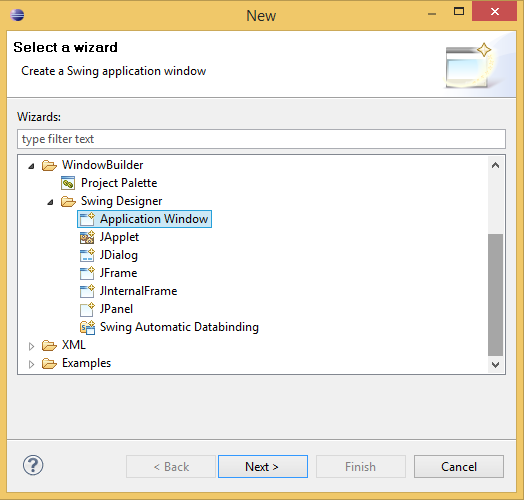This screenshot has height=500, width=524.
Task: Select the JApplet wizard entry
Action: pos(119,237)
